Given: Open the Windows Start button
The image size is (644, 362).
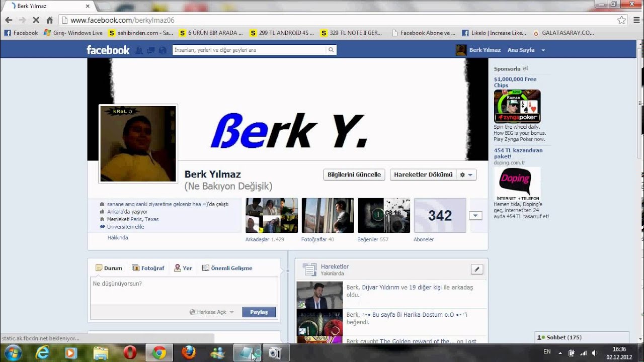Looking at the screenshot, I should point(13,352).
